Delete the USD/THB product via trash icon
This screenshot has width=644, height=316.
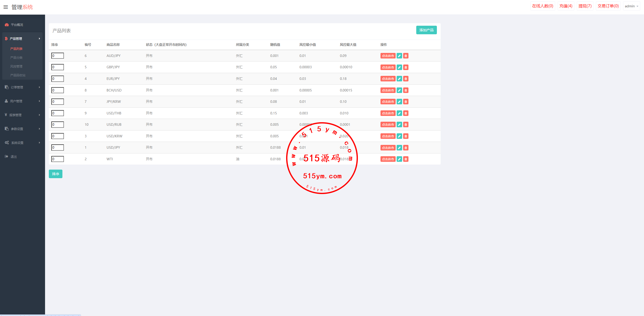(x=406, y=113)
